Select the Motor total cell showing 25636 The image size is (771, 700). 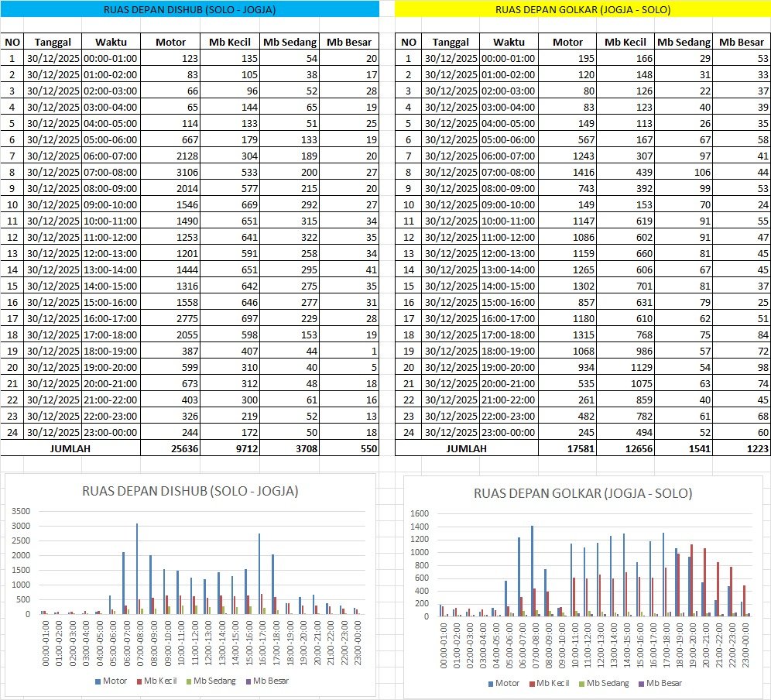[170, 448]
